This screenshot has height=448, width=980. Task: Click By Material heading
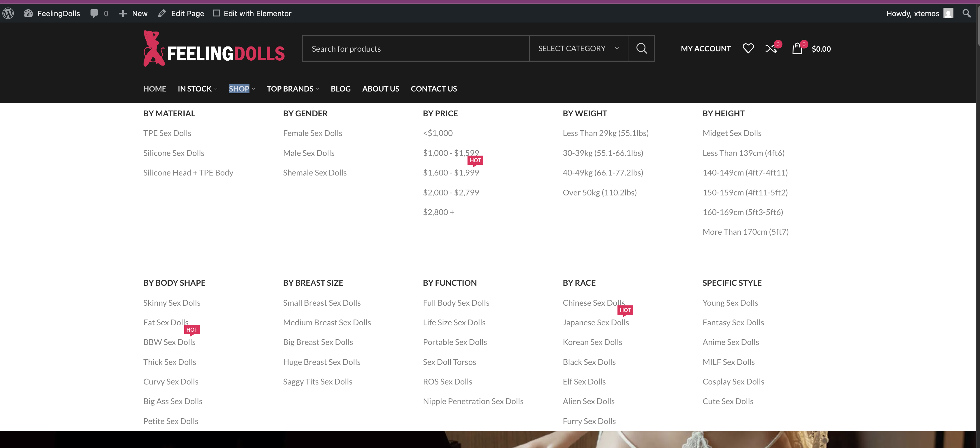tap(169, 113)
